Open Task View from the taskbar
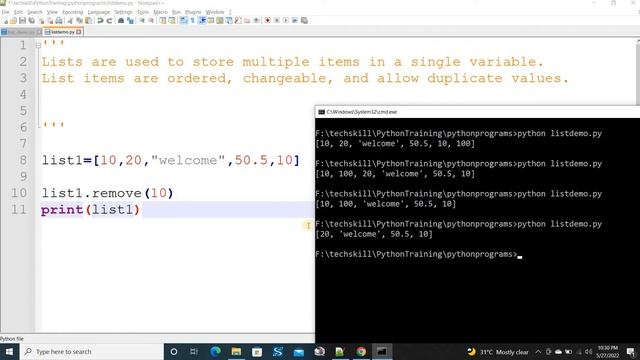This screenshot has height=360, width=640. pyautogui.click(x=194, y=351)
